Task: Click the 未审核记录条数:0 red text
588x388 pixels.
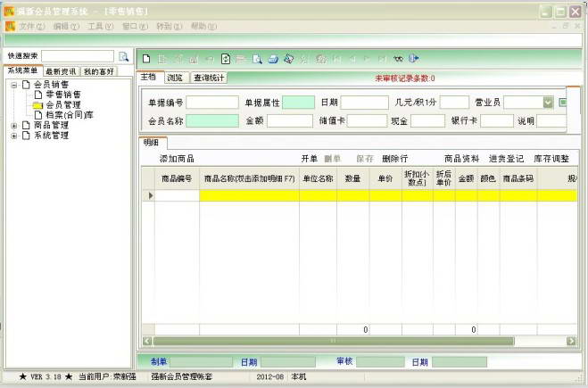Action: point(404,78)
